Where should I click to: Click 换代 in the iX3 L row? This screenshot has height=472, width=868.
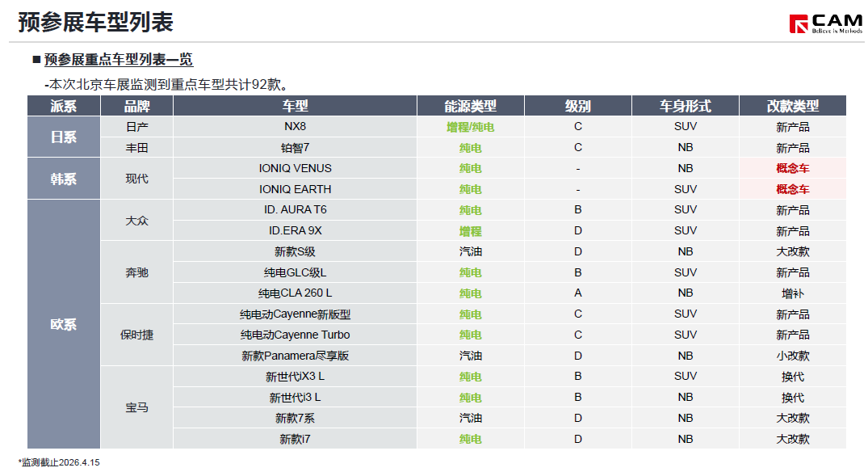pyautogui.click(x=793, y=377)
